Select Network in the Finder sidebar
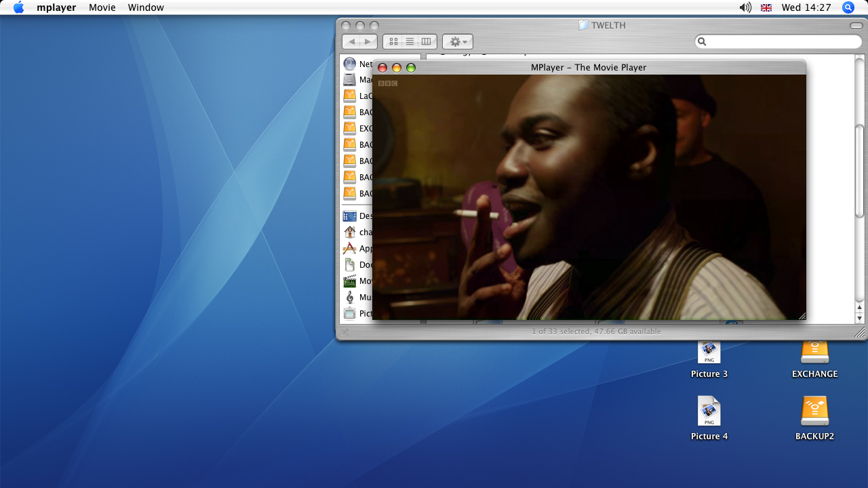 click(x=357, y=64)
